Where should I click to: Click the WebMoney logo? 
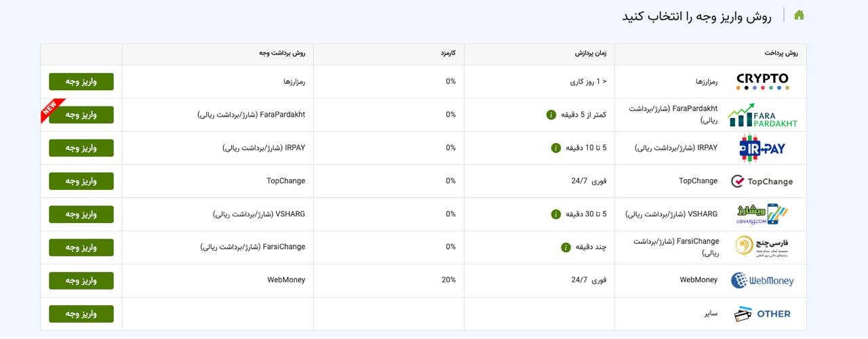pyautogui.click(x=762, y=280)
